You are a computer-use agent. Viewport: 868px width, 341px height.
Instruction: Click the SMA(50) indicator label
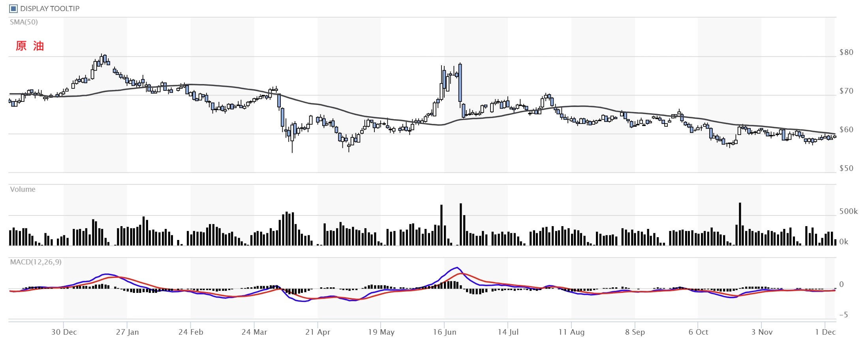tap(24, 22)
